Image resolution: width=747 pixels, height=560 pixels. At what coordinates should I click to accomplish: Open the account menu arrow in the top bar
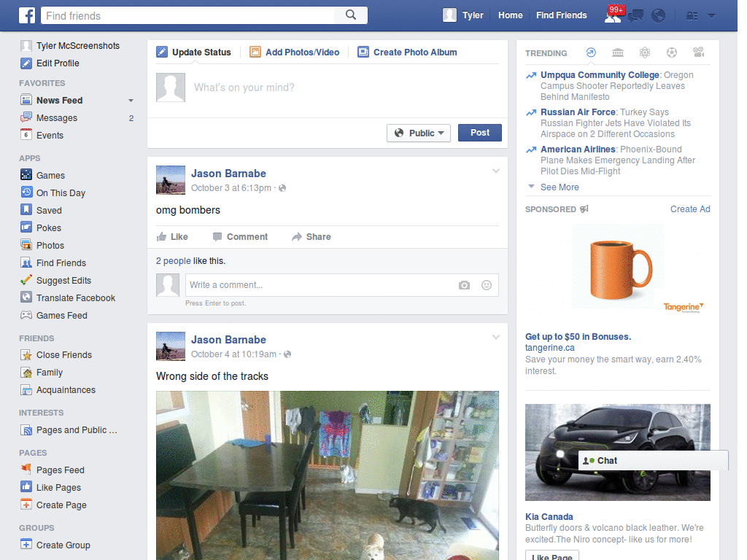pyautogui.click(x=711, y=15)
